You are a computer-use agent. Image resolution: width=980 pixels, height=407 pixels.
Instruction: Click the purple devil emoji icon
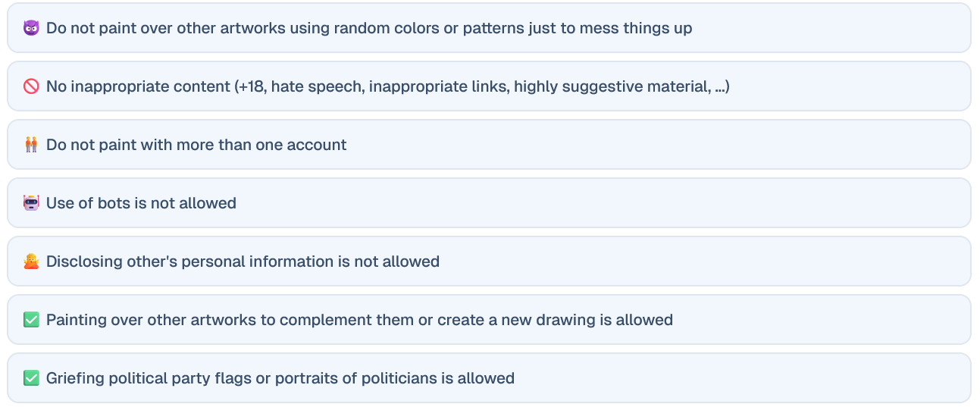[x=31, y=28]
